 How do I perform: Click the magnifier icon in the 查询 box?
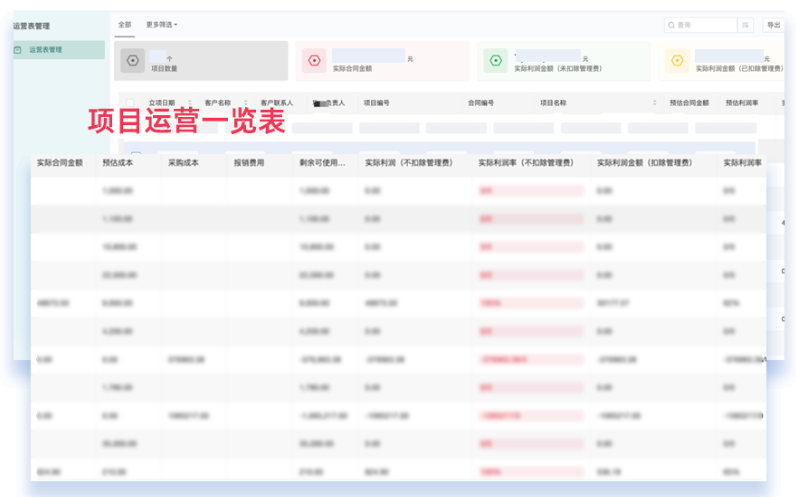click(671, 25)
